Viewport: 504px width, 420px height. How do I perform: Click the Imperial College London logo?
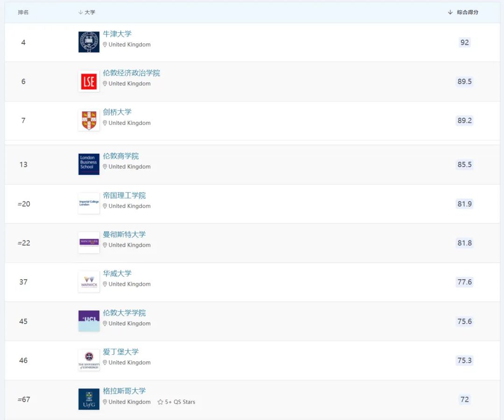[x=89, y=204]
